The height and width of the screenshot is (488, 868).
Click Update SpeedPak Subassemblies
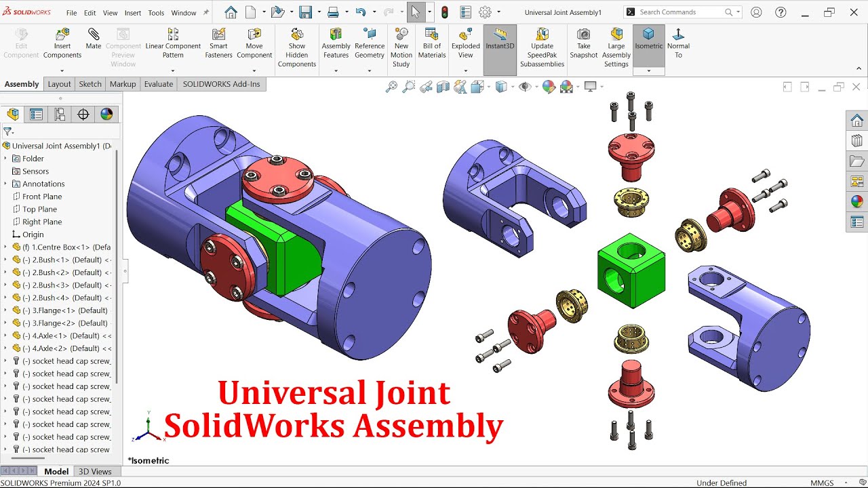[x=542, y=47]
